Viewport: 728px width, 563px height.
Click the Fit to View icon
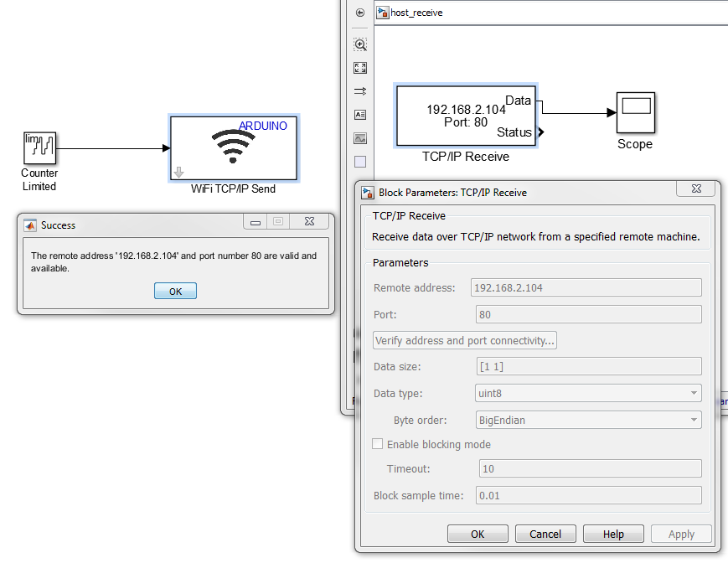(x=360, y=68)
